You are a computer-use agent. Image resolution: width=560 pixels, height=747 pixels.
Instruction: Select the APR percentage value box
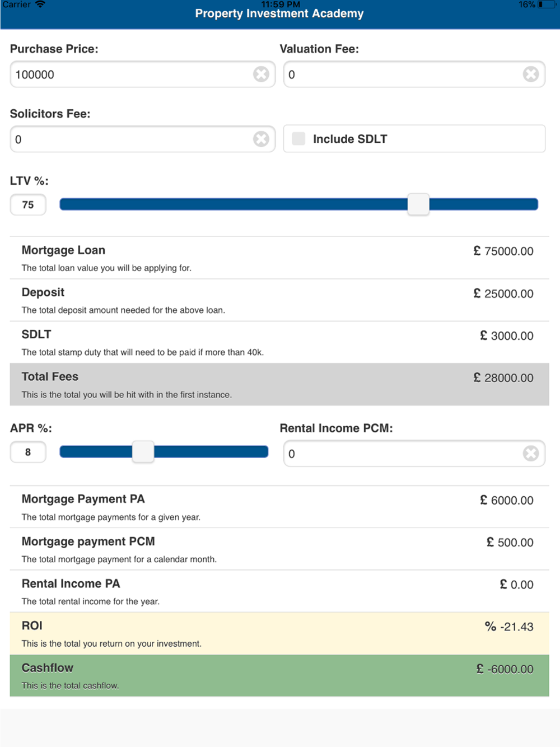click(28, 452)
